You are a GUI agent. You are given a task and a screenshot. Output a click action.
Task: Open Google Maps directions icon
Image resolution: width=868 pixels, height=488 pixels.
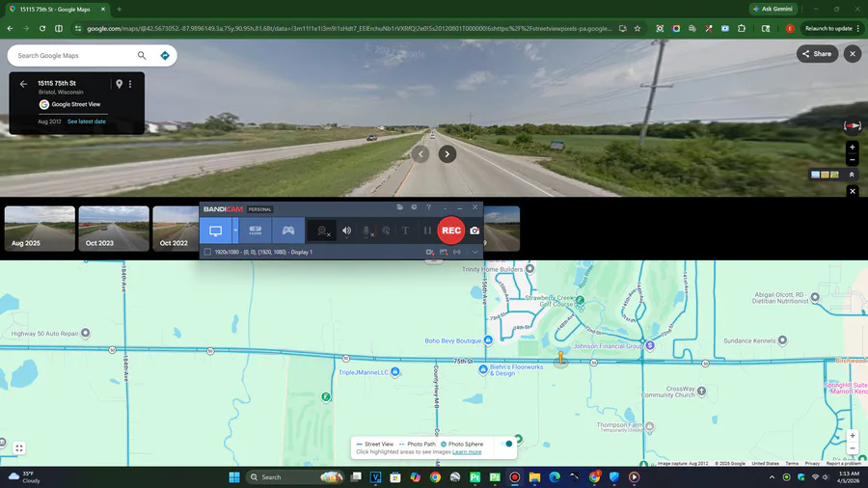point(165,55)
